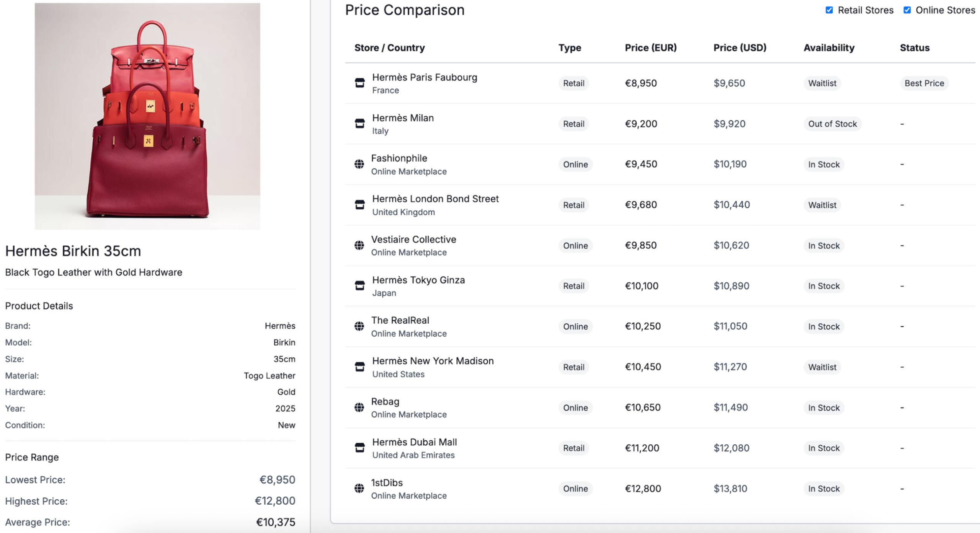Click the globe icon next to Vestiaire Collective
Viewport: 980px width, 533px height.
[359, 245]
